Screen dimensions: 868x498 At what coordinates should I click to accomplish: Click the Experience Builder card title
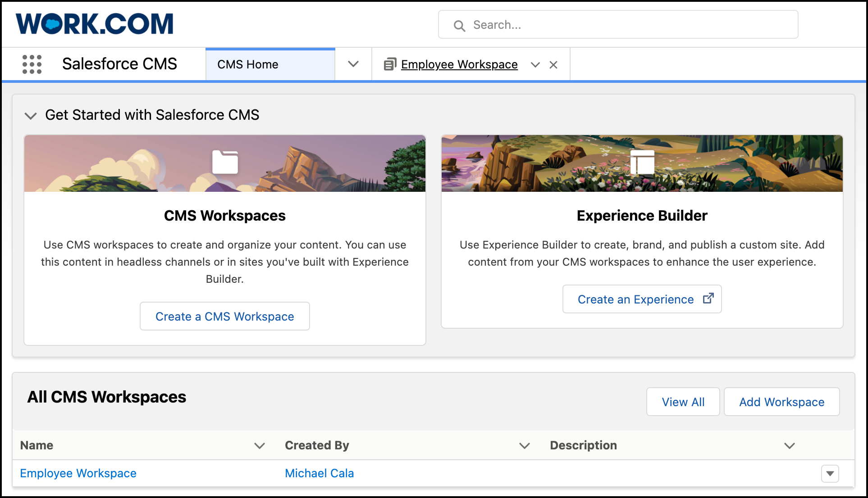[642, 216]
